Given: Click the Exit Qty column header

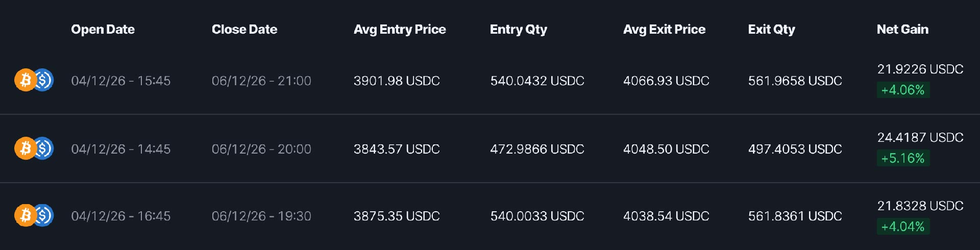Looking at the screenshot, I should 772,30.
